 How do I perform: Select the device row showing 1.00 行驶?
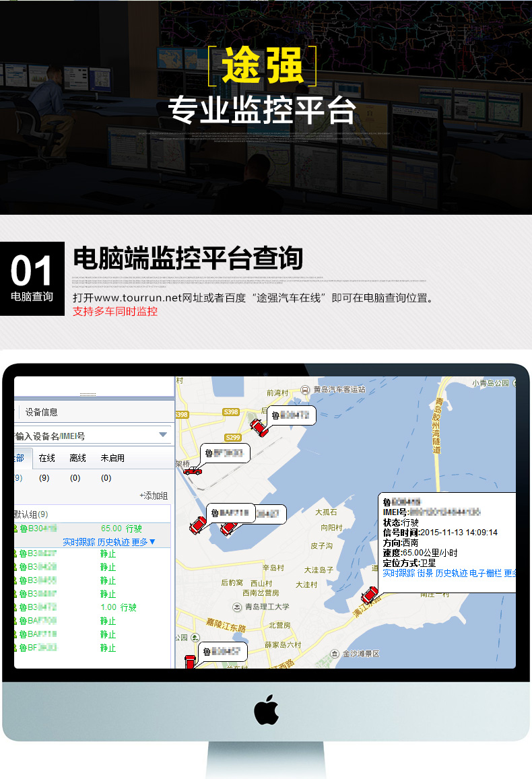click(x=92, y=607)
